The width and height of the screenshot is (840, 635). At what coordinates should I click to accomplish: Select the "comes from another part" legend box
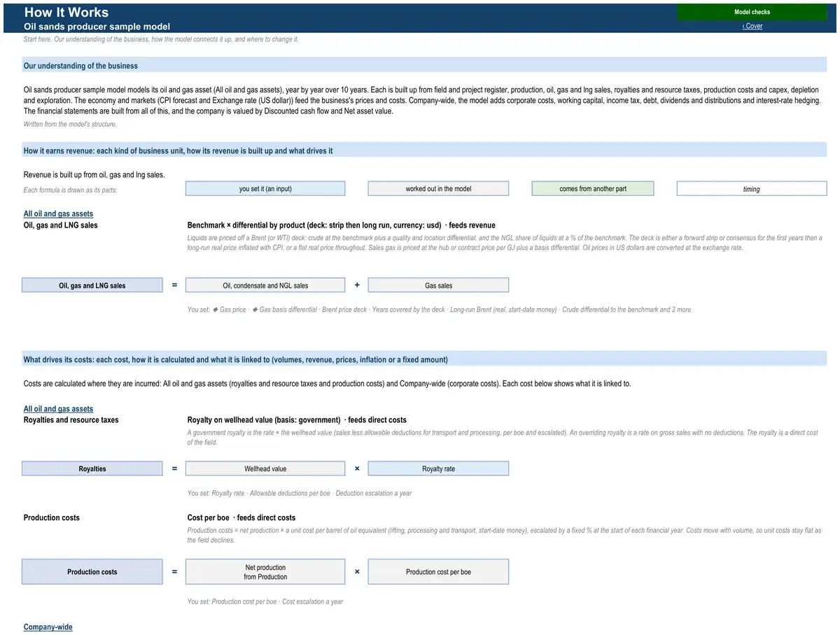click(593, 188)
